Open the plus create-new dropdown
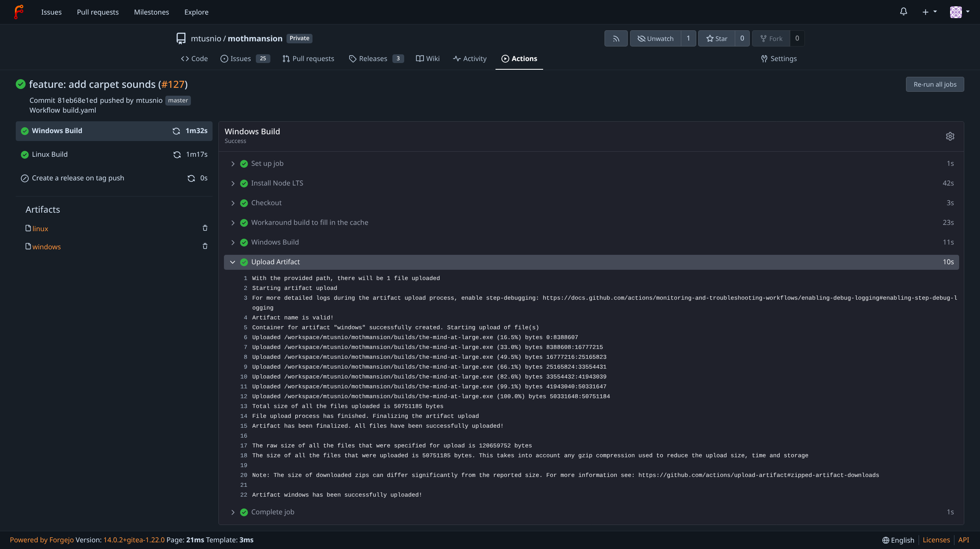 (x=929, y=12)
